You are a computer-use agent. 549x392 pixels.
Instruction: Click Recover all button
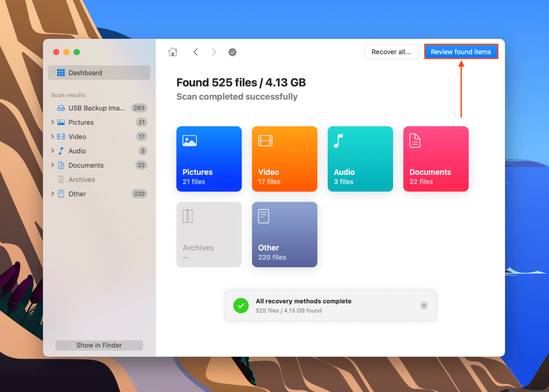click(391, 52)
